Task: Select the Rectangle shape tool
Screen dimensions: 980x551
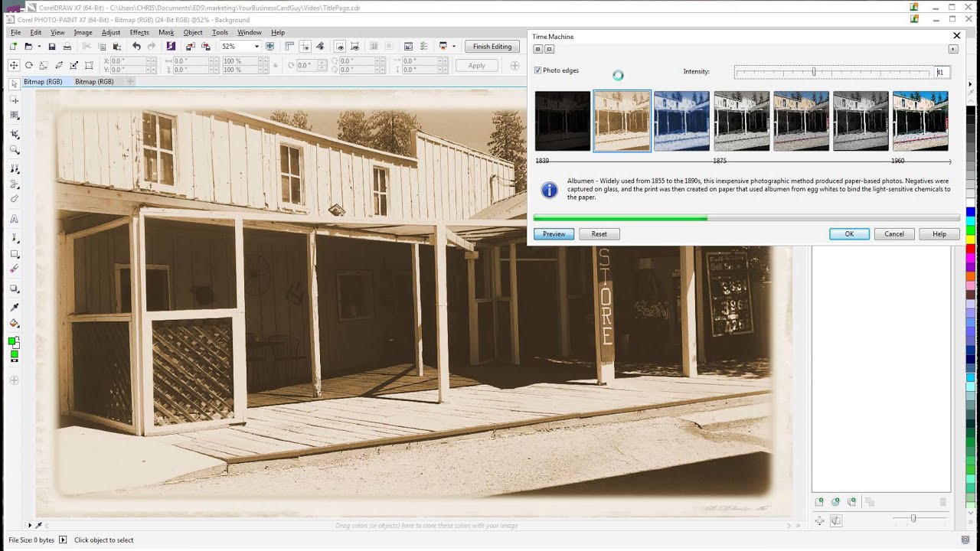Action: 15,254
